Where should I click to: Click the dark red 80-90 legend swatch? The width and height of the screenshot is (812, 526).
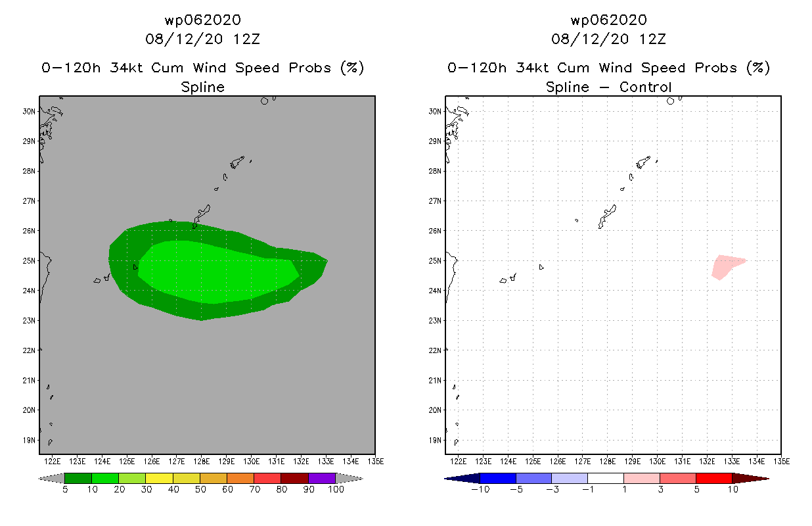pyautogui.click(x=294, y=478)
